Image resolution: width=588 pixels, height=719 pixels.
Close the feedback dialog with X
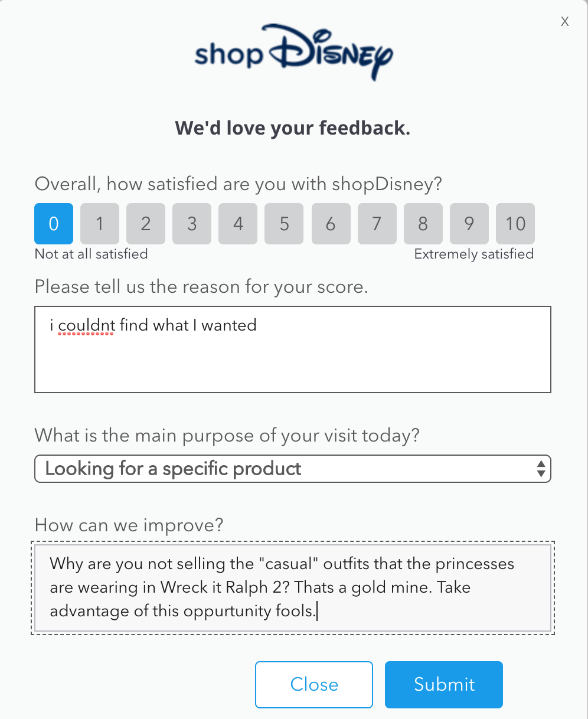(x=565, y=22)
